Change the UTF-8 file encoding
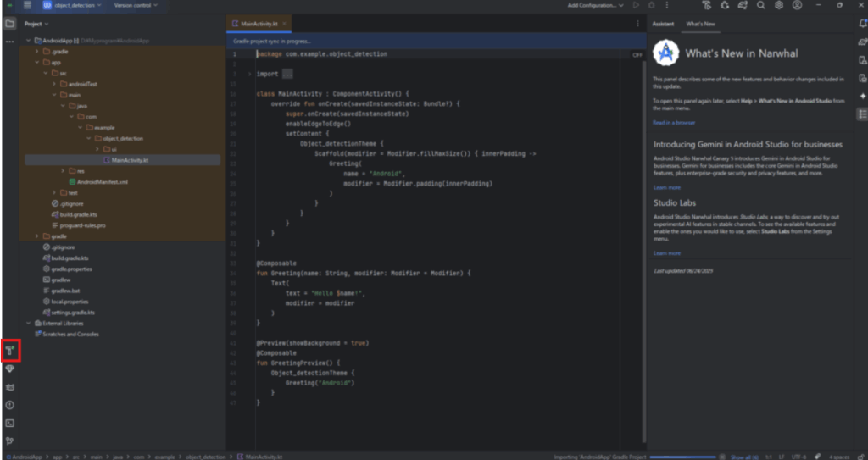 click(x=798, y=457)
